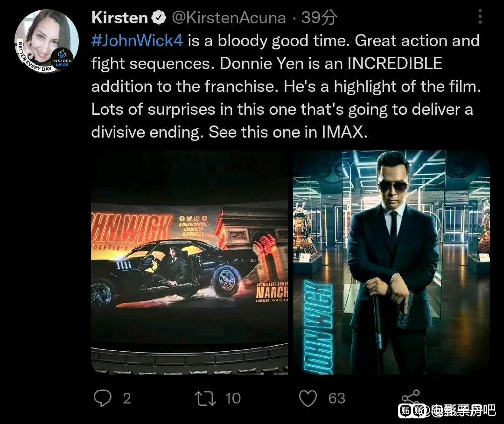Open the three-dot more options menu
The width and height of the screenshot is (504, 424).
[x=480, y=16]
